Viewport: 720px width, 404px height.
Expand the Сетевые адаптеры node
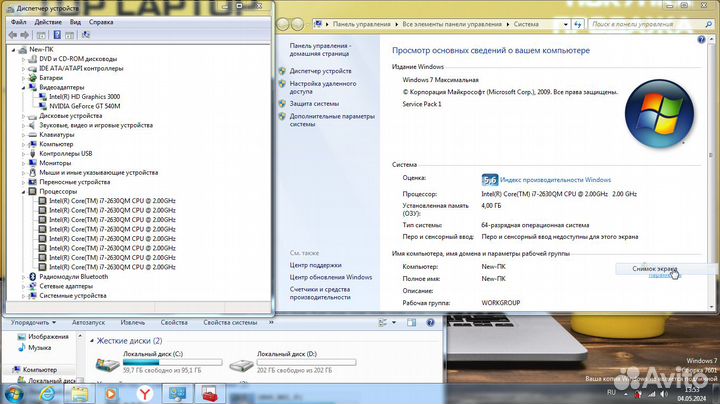(x=23, y=286)
